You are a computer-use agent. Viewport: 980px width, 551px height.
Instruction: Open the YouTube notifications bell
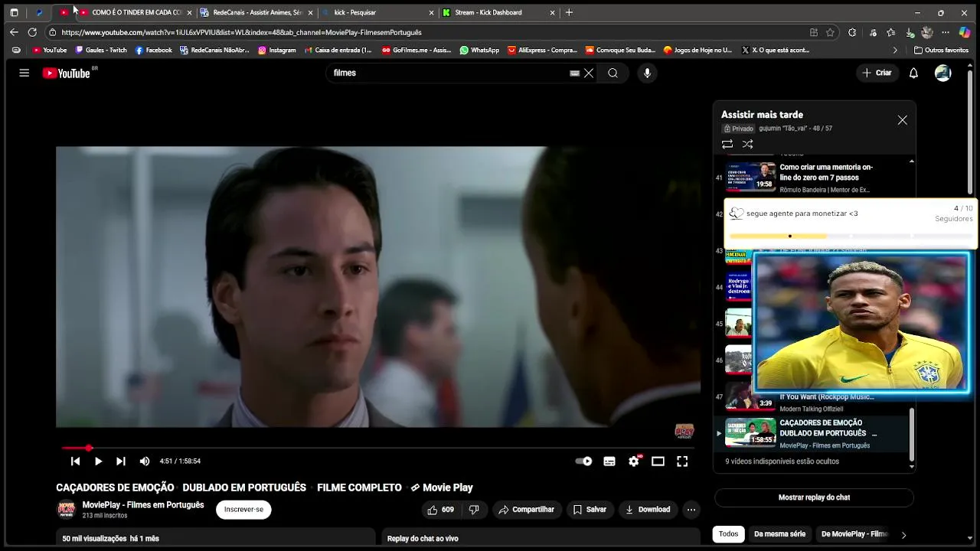click(x=913, y=73)
